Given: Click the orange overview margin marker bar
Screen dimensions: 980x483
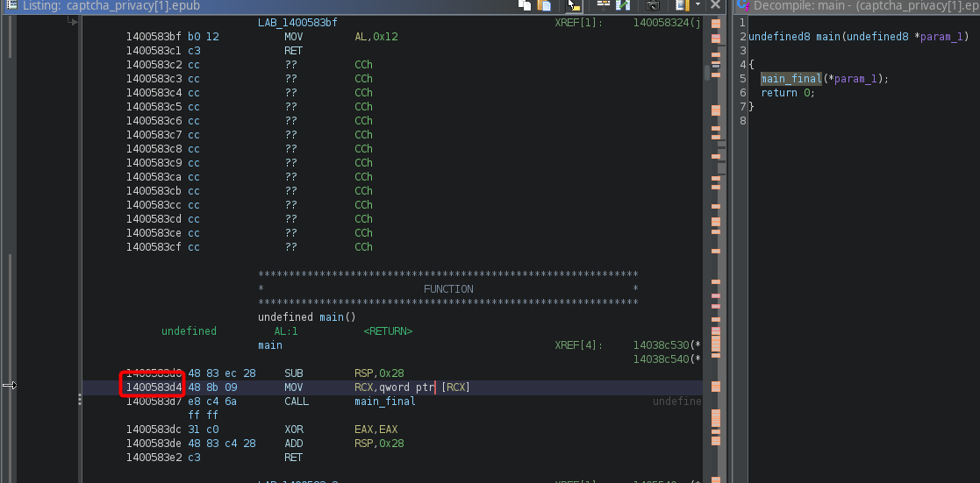Looking at the screenshot, I should [716, 387].
